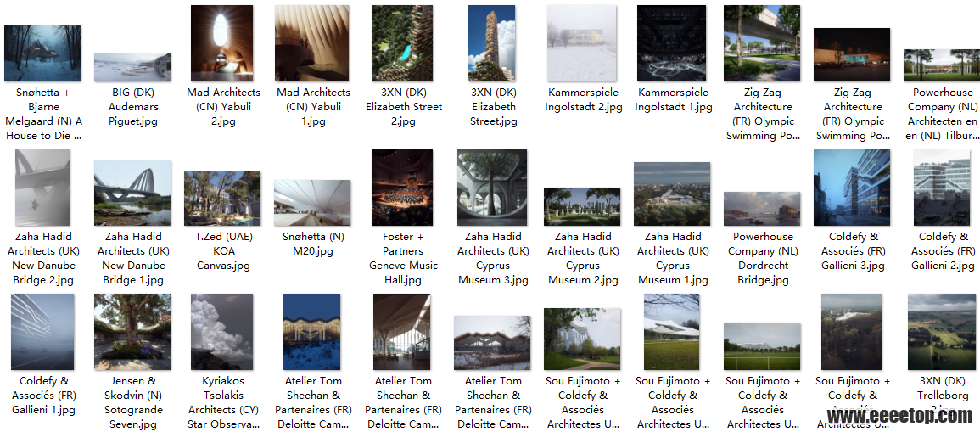Click the label 'Jensen & Skodvin (N) Sotogrande Seven.jpg'

(x=132, y=402)
